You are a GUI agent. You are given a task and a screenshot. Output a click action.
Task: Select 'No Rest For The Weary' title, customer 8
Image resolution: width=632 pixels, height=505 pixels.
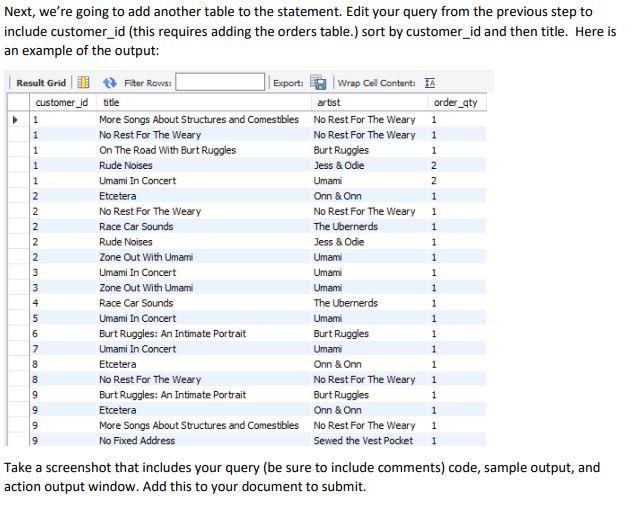150,380
